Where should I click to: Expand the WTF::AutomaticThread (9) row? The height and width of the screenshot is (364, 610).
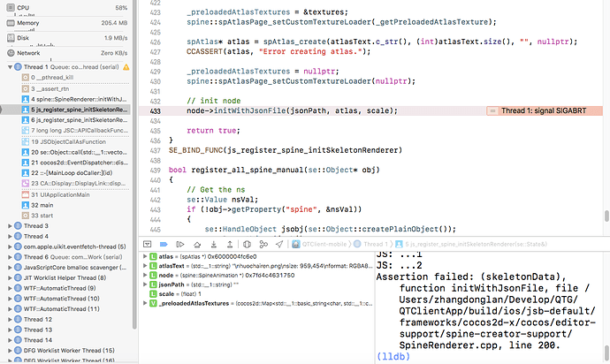[10, 288]
